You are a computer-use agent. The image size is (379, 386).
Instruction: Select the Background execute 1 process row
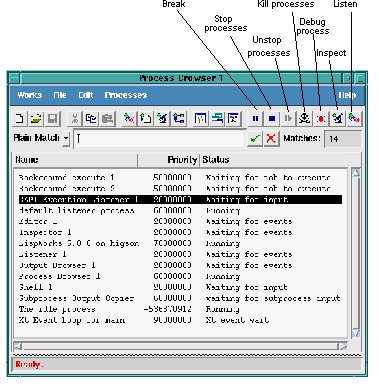(180, 178)
